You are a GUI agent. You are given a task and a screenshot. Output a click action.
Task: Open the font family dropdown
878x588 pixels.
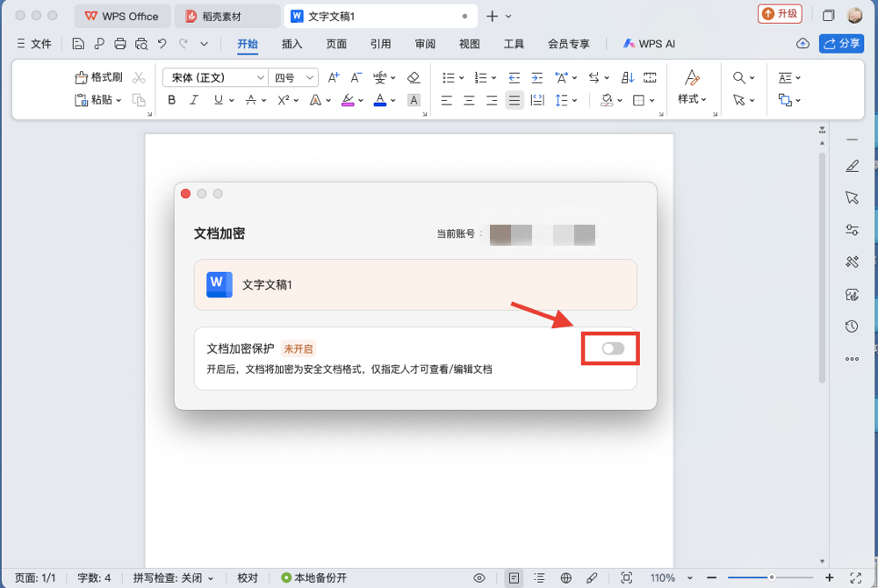(x=213, y=77)
